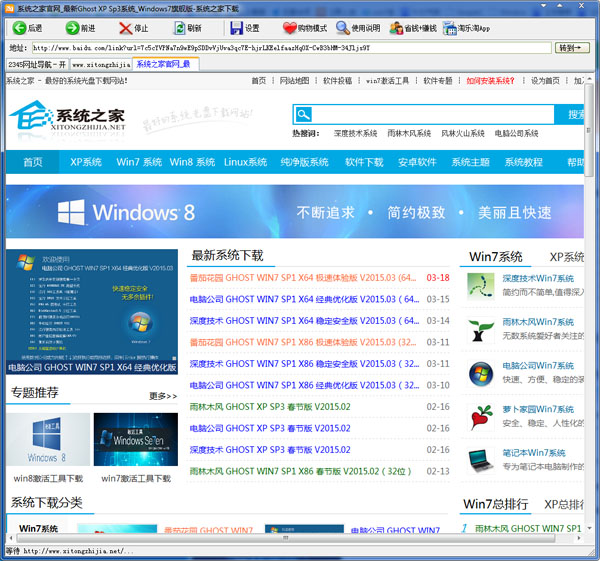Click the red Stop X icon
This screenshot has height=561, width=600.
click(x=125, y=28)
